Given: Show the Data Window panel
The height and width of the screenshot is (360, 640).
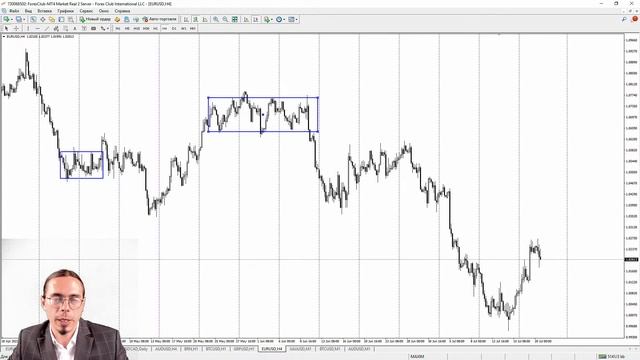Looking at the screenshot, I should tap(42, 19).
